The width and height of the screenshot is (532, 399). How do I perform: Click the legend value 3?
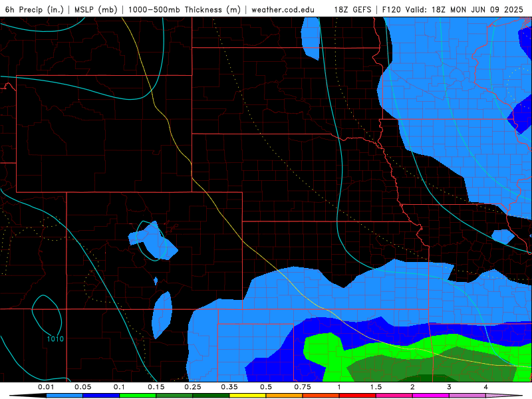450,387
